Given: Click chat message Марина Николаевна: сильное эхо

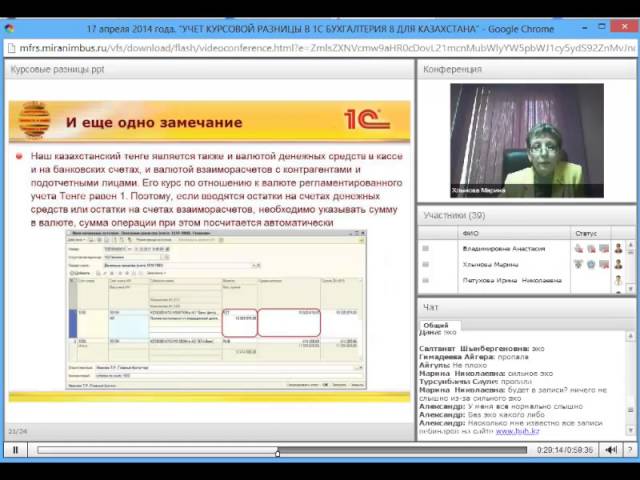Looking at the screenshot, I should coord(486,373).
